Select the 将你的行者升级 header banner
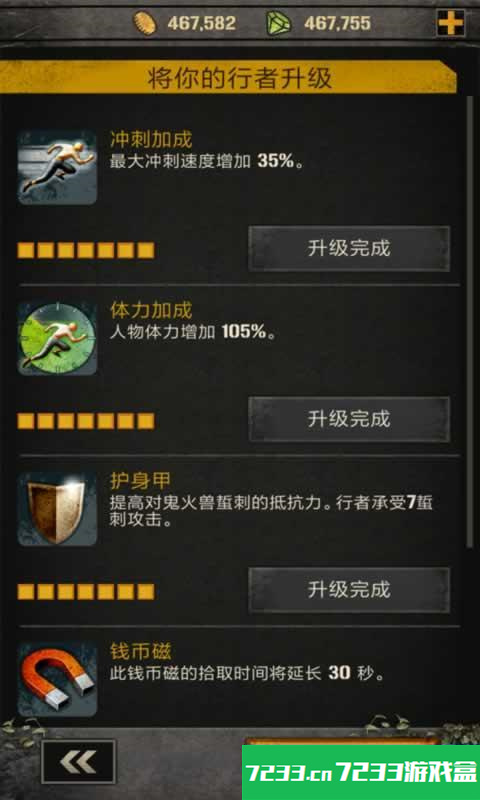This screenshot has width=480, height=800. 228,77
